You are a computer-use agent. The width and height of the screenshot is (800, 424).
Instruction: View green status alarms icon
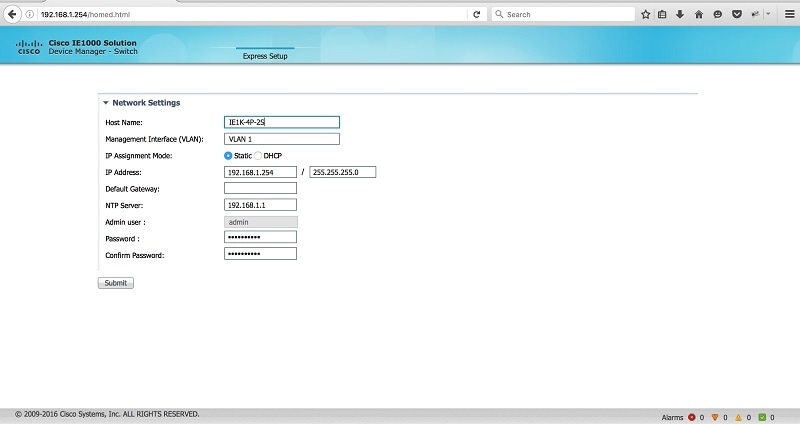tap(762, 417)
